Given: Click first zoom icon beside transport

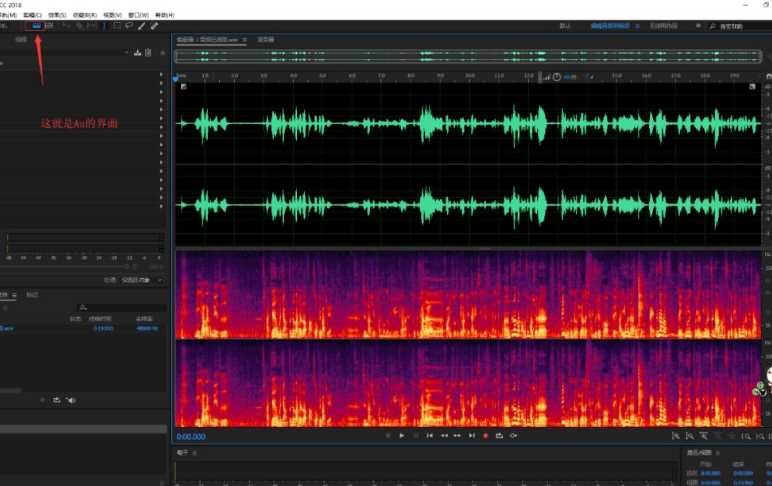Looking at the screenshot, I should 676,436.
